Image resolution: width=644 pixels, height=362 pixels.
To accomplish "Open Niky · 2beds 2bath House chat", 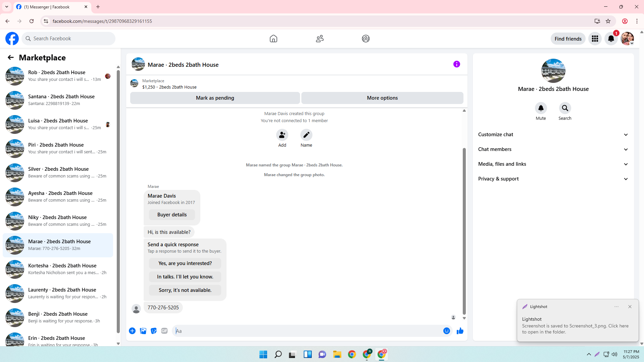I will pyautogui.click(x=58, y=221).
